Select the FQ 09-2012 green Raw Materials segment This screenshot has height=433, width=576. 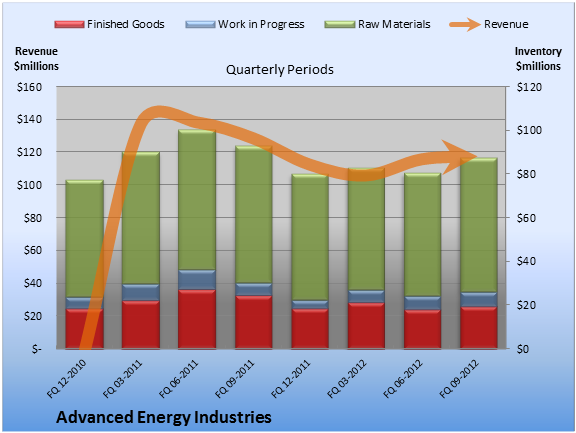point(479,225)
